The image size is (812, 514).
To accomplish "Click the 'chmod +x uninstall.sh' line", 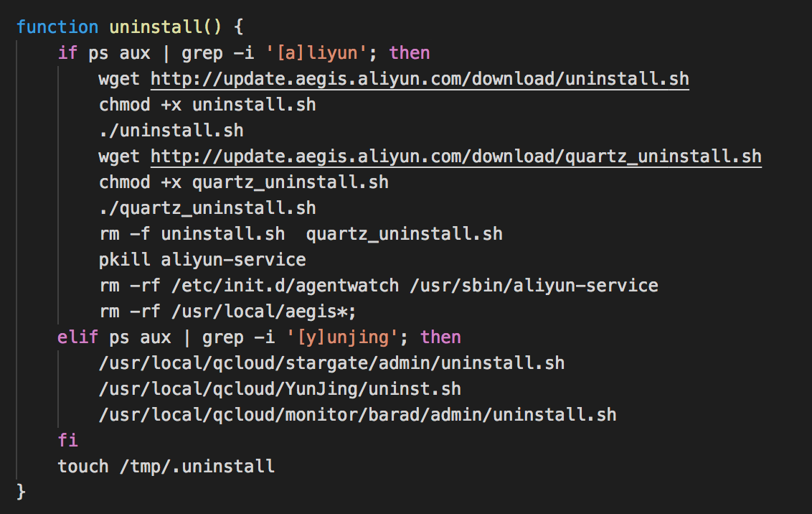I will coord(207,106).
